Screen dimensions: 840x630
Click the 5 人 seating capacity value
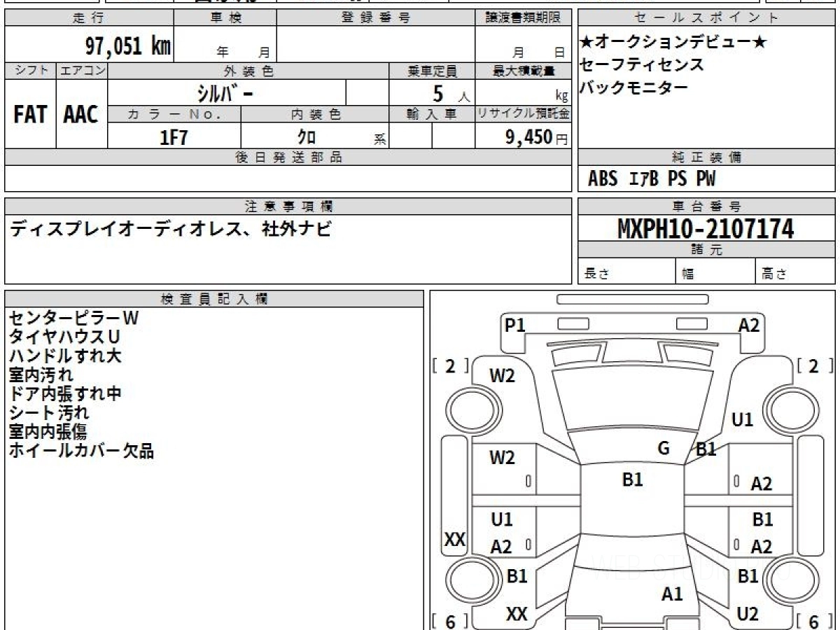451,94
